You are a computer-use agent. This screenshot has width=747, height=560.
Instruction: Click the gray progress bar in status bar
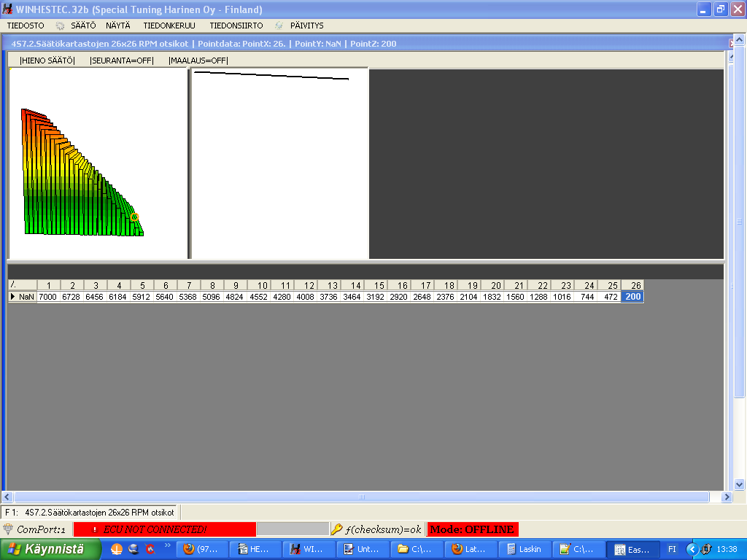click(x=293, y=529)
